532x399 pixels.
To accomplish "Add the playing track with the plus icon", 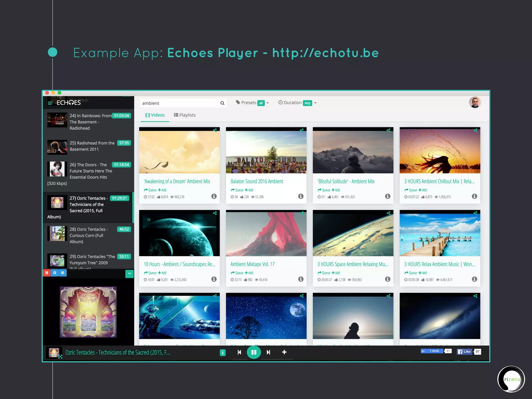I will tap(284, 352).
